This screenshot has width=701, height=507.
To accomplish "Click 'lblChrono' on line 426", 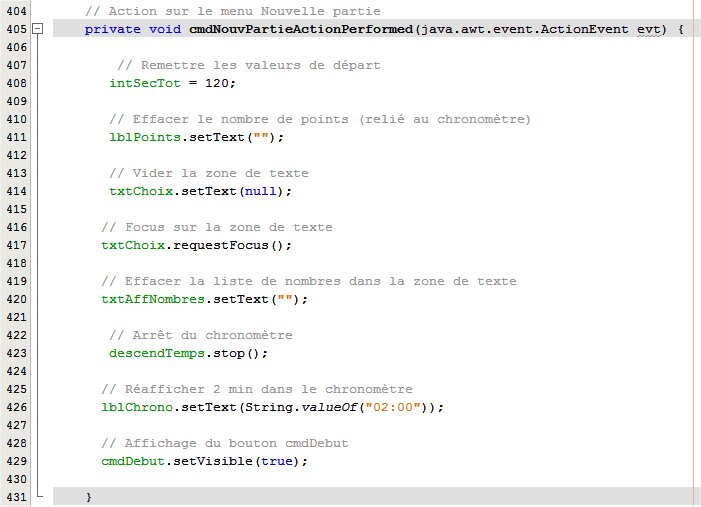I will 137,407.
